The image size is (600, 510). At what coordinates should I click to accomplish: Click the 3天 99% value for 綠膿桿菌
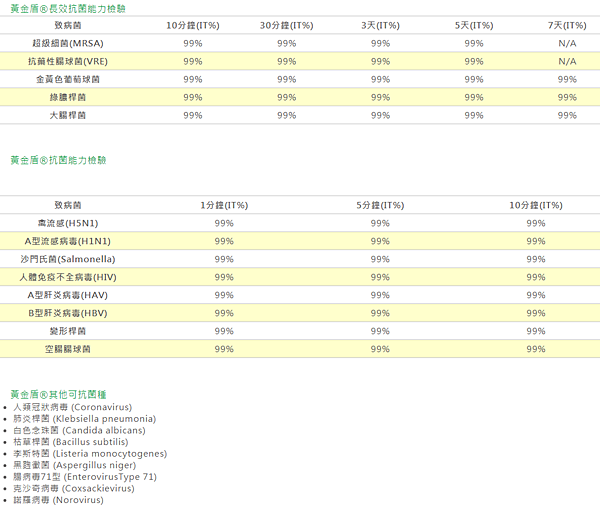[380, 97]
